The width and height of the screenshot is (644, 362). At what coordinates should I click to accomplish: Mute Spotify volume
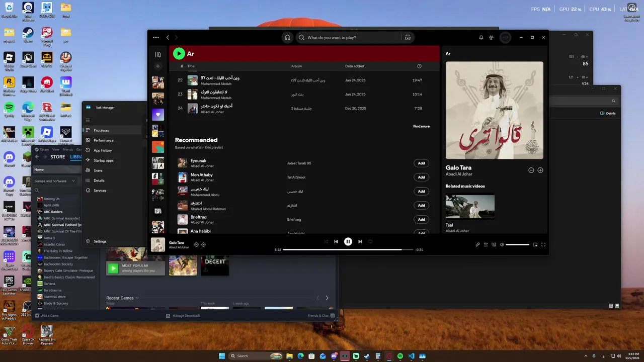(502, 244)
